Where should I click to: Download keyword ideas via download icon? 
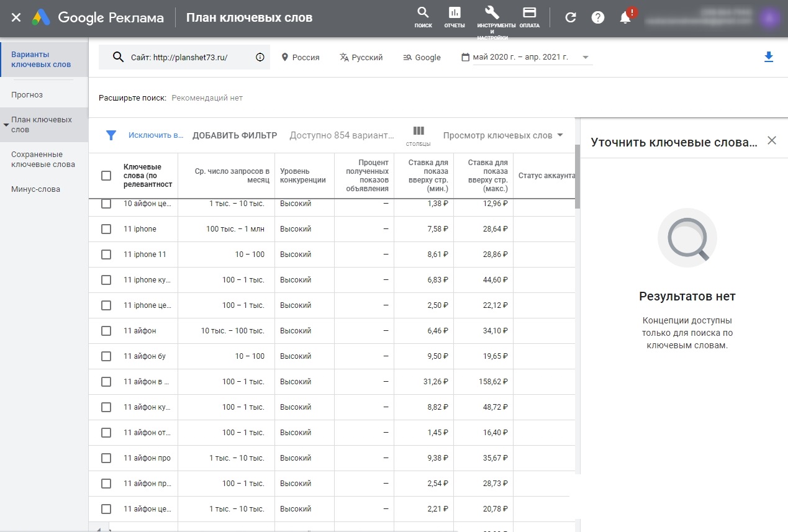(x=769, y=57)
